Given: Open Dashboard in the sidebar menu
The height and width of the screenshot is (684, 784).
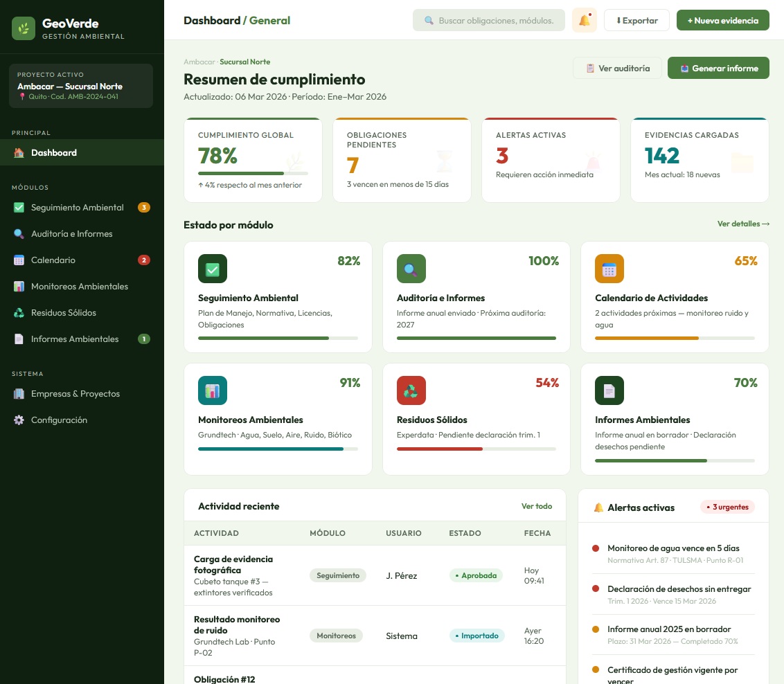Looking at the screenshot, I should (82, 153).
